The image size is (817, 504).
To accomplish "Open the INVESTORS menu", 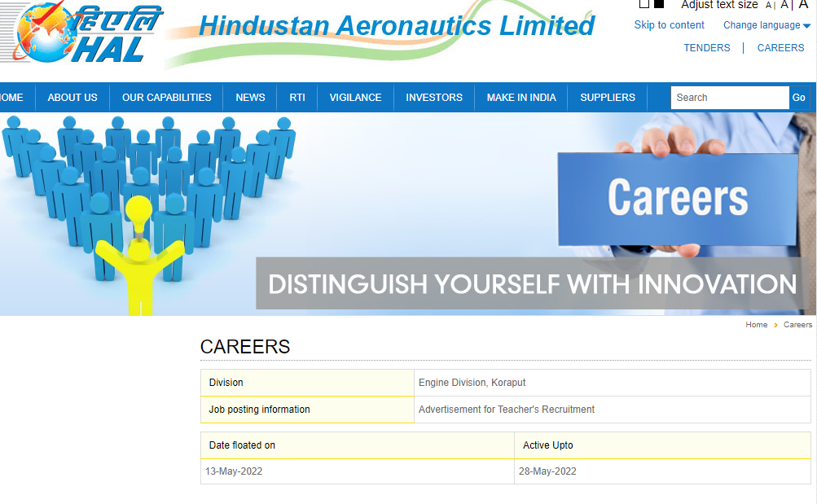I will (434, 98).
